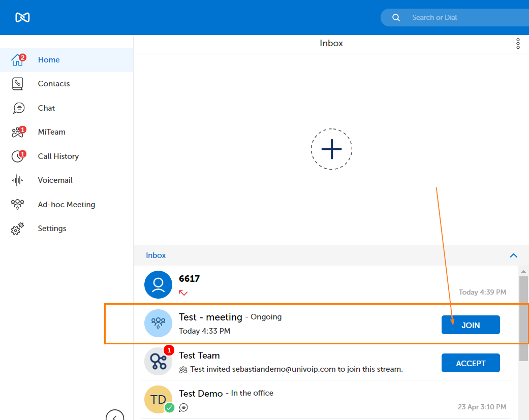Start an Ad-hoc Meeting from sidebar
Image resolution: width=529 pixels, height=420 pixels.
tap(67, 204)
